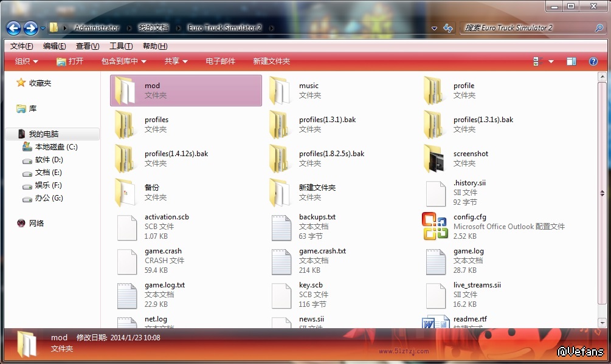Open the 共享 dropdown
The height and width of the screenshot is (364, 611).
(x=176, y=61)
